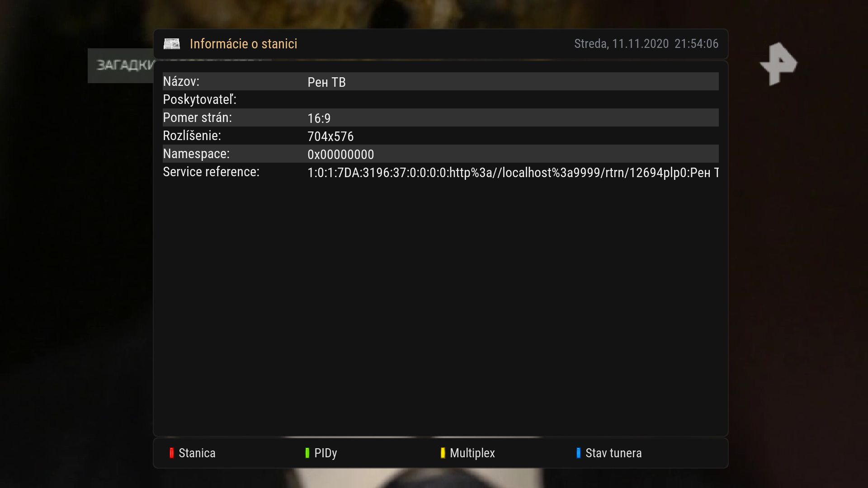Select the Názov row showing Рен ТВ

441,81
